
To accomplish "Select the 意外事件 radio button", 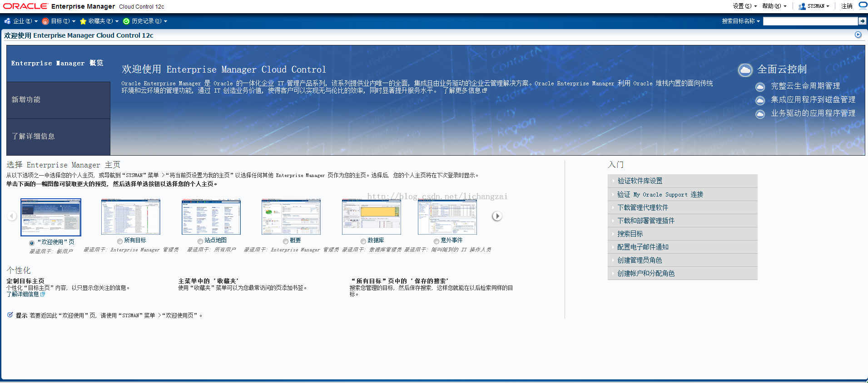I will point(436,241).
